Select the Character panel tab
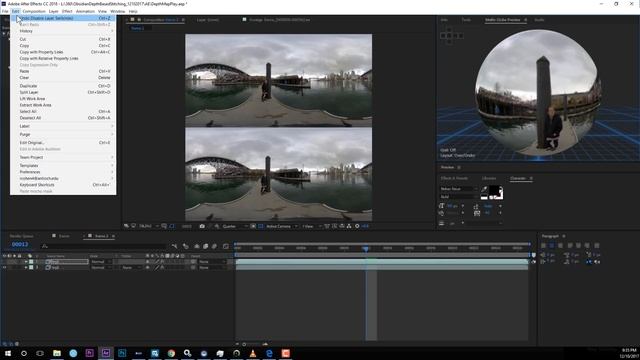Screen dimensions: 640x360 pyautogui.click(x=518, y=178)
